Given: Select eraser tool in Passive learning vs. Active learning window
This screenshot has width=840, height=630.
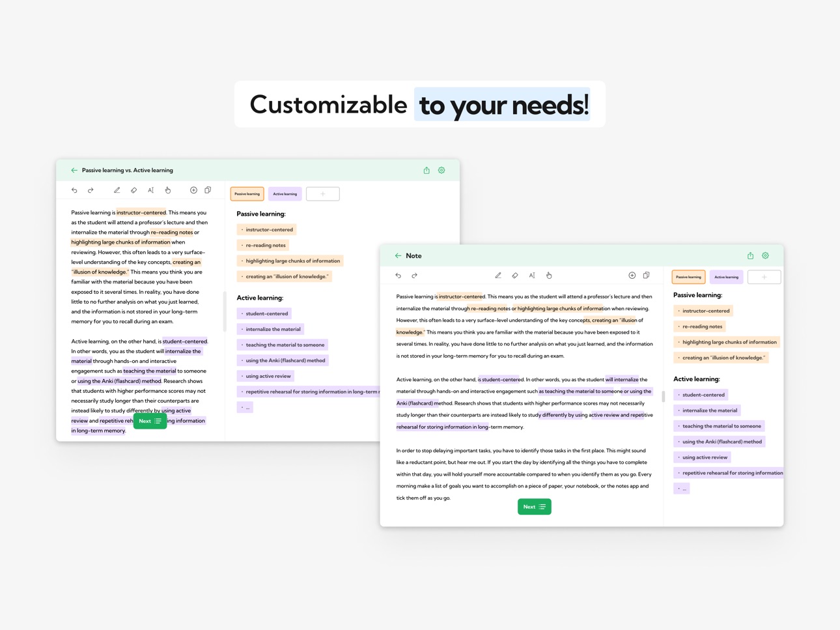Looking at the screenshot, I should (x=133, y=190).
